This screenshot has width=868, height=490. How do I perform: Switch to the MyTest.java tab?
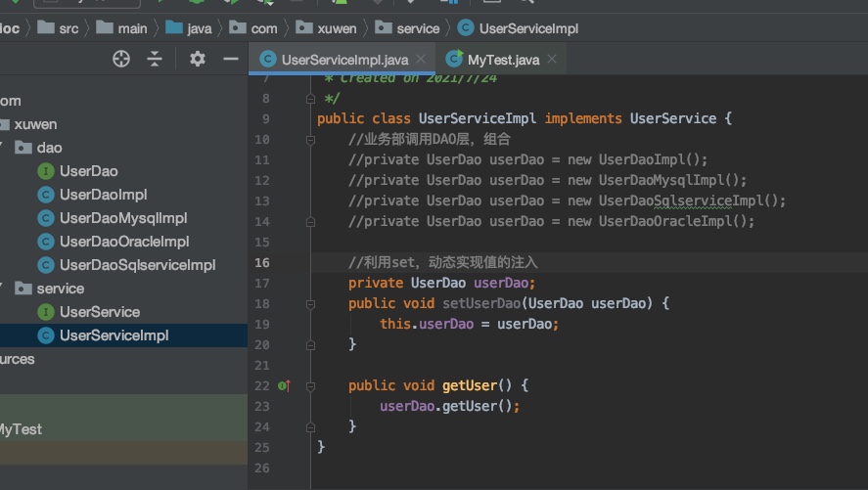click(x=502, y=60)
